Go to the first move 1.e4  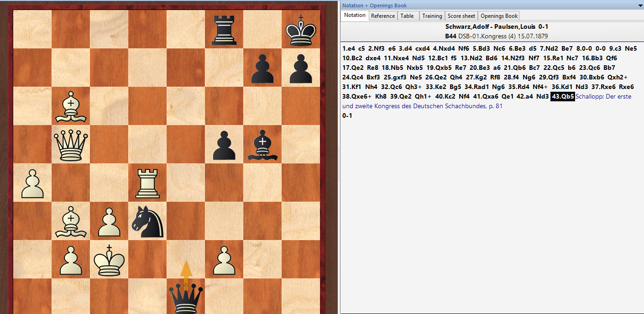tap(350, 48)
